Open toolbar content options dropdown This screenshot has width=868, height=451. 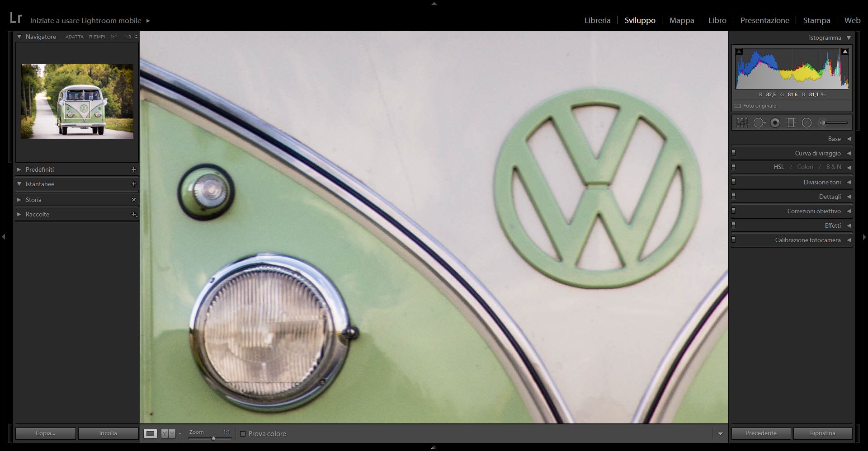pos(720,434)
